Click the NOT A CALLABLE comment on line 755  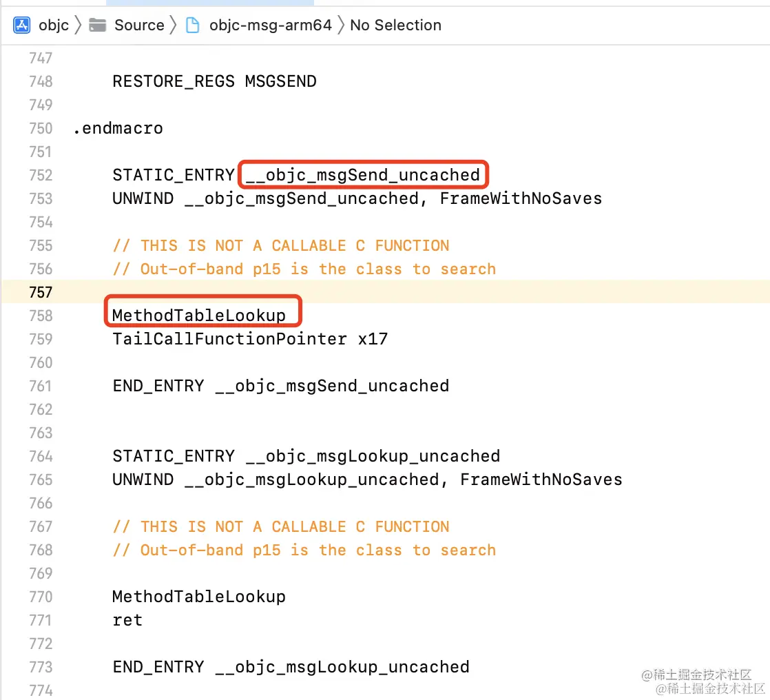281,245
